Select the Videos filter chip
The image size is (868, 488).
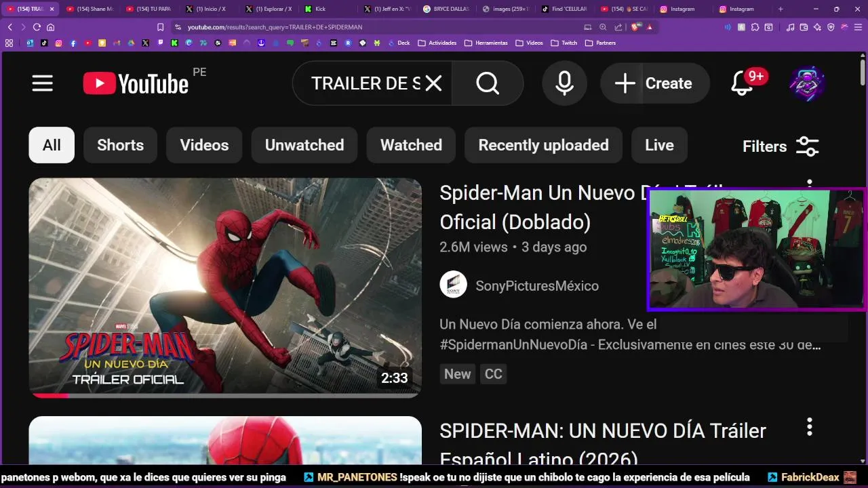(204, 145)
